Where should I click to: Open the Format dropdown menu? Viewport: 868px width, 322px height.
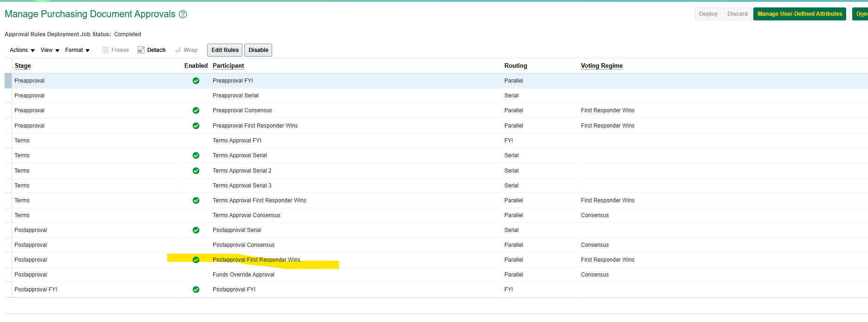click(77, 50)
